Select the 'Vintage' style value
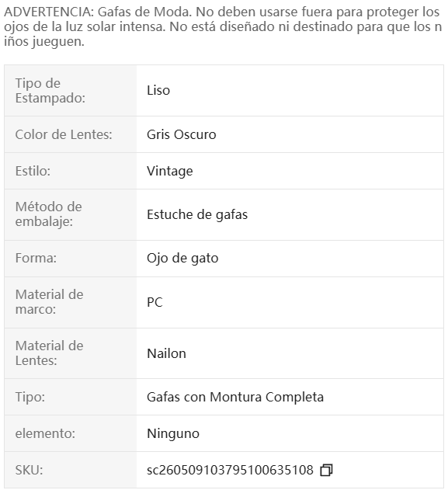Viewport: 448px width, 490px height. (x=170, y=171)
